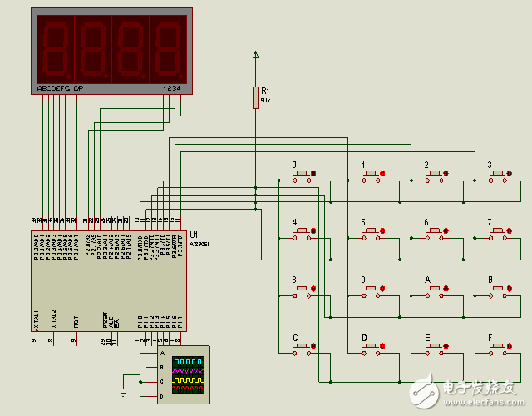Toggle the red latch dot on button 7
This screenshot has width=532, height=416.
509,230
